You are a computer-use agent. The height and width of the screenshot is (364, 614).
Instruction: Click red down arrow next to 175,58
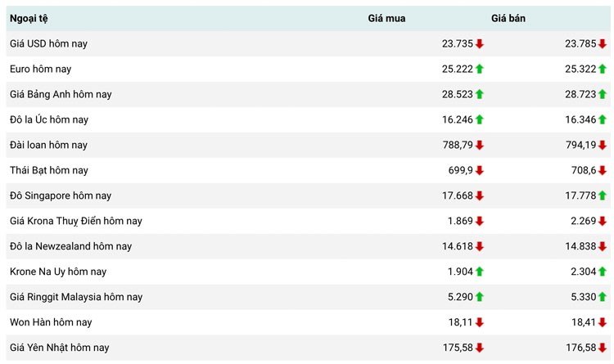click(480, 348)
